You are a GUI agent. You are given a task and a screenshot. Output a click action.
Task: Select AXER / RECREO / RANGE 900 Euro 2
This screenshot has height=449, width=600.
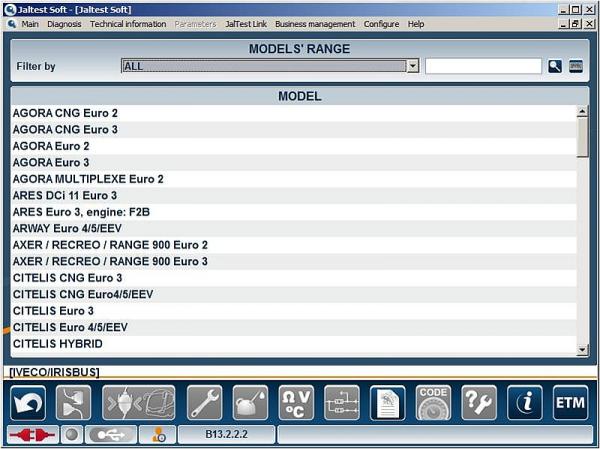click(x=294, y=245)
